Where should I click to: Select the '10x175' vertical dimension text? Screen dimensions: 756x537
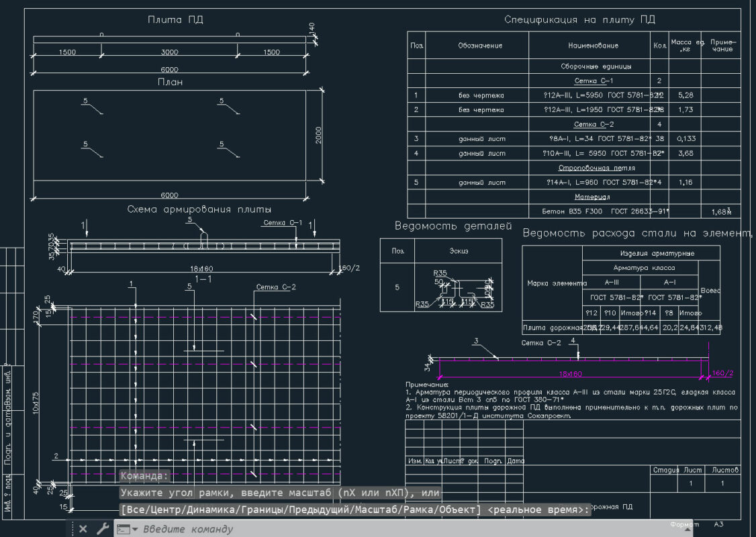pos(36,403)
